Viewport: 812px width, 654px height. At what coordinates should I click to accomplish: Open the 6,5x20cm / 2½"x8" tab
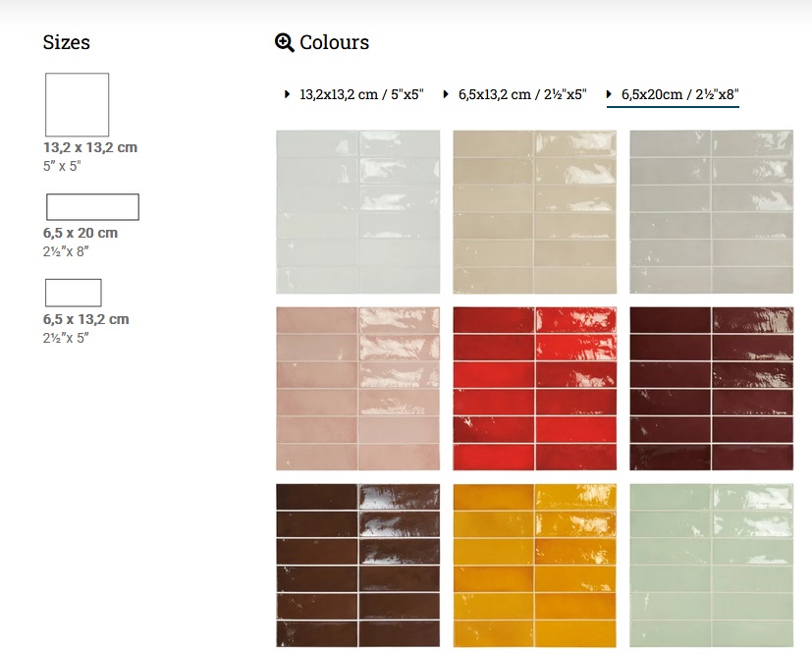pos(680,94)
